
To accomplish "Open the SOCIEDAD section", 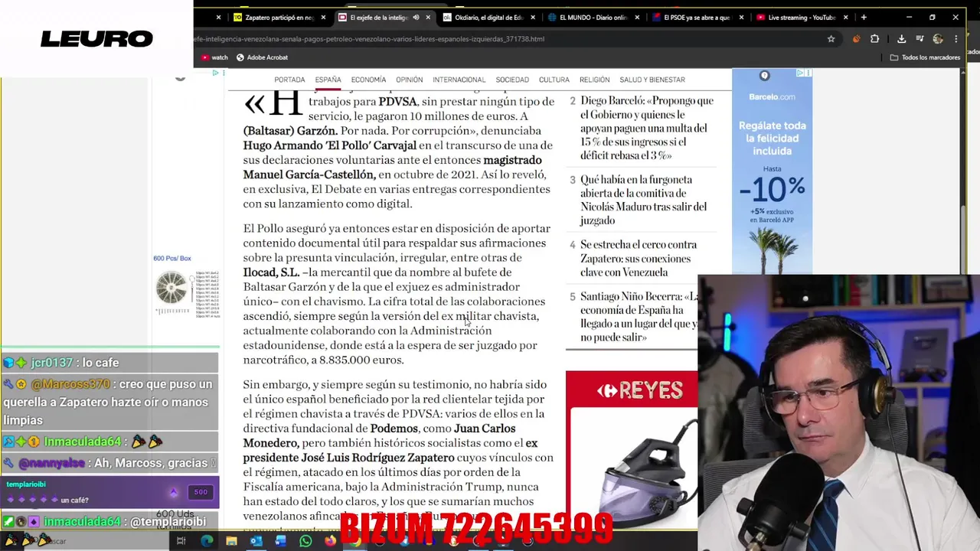I will point(512,80).
